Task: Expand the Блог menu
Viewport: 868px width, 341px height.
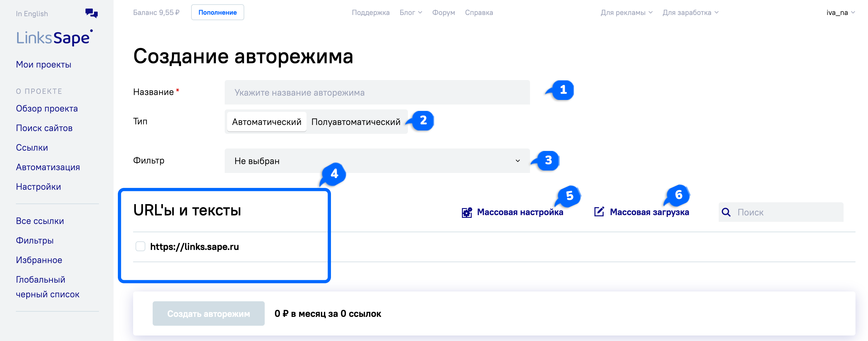Action: pyautogui.click(x=410, y=13)
